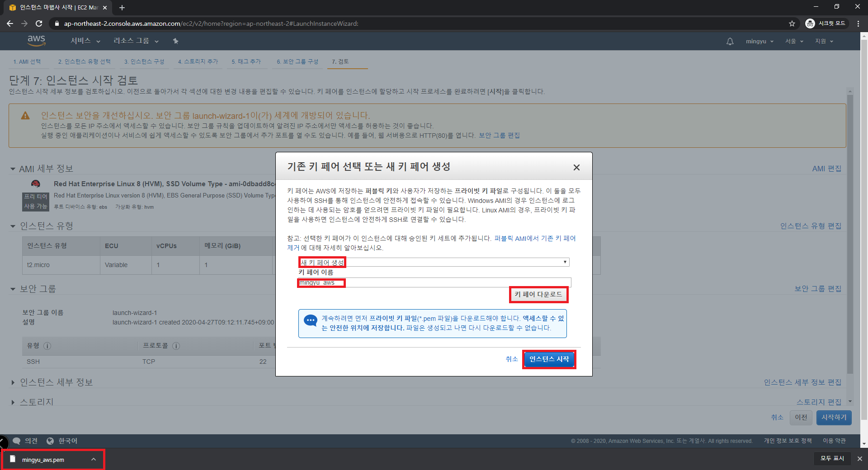
Task: Click the 인스턴스 유형 편집 link
Action: click(x=811, y=226)
